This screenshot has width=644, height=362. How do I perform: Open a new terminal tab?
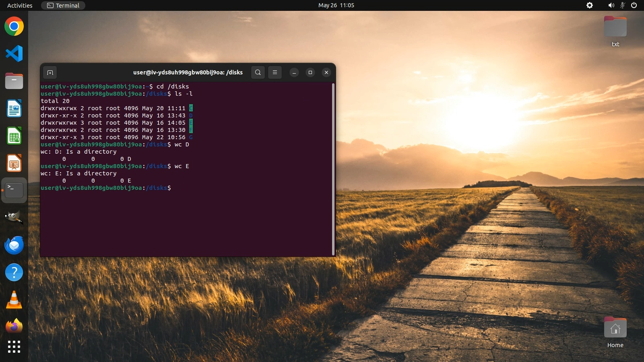pyautogui.click(x=50, y=72)
